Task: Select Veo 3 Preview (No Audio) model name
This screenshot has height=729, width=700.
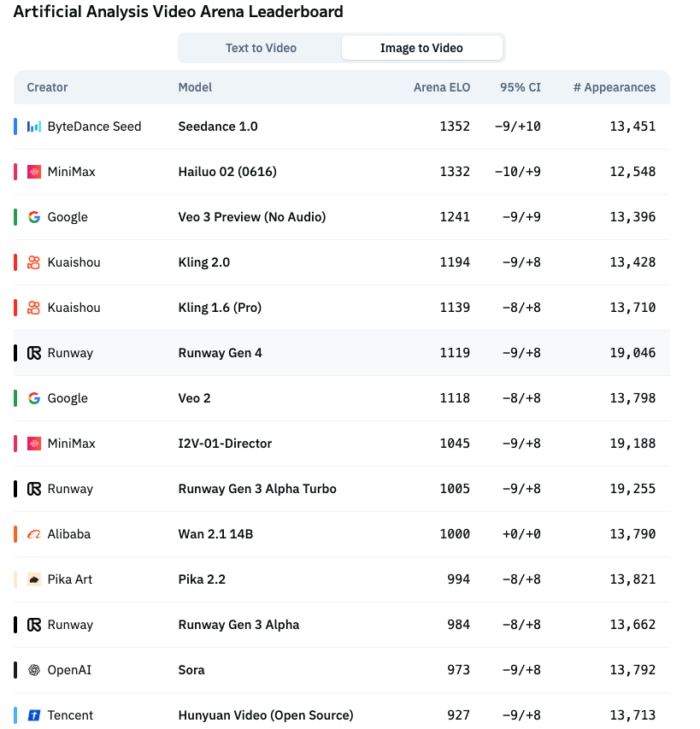Action: click(x=252, y=217)
